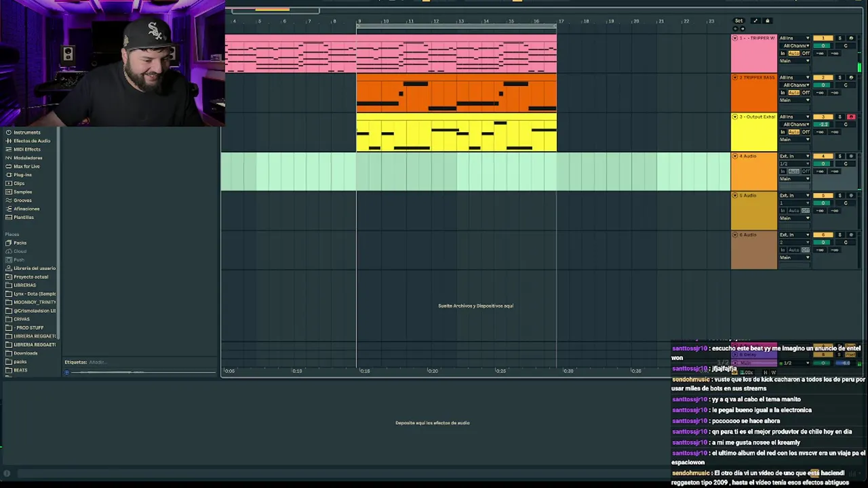Open Ext. In dropdown on 4 Audio
Viewport: 868px width, 488px height.
coord(795,156)
